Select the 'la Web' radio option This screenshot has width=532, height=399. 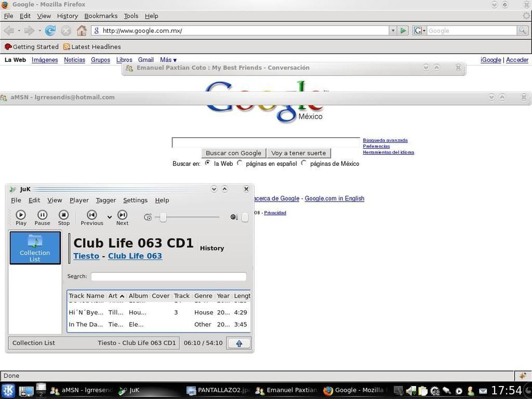tap(207, 163)
